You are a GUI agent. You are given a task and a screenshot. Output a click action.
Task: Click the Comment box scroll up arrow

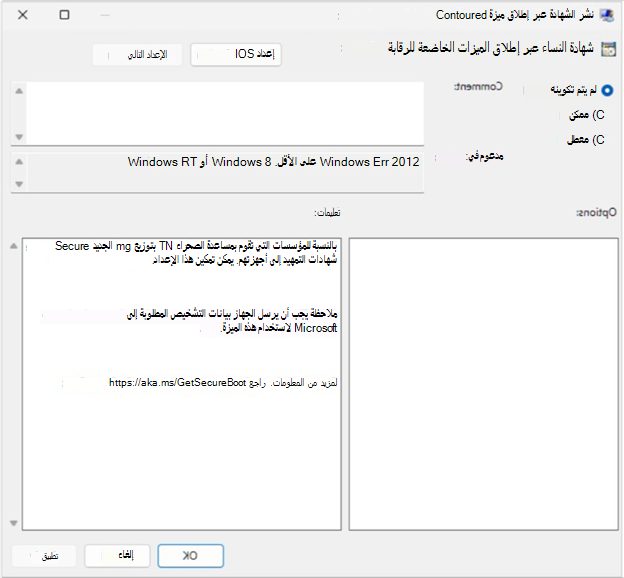click(19, 91)
